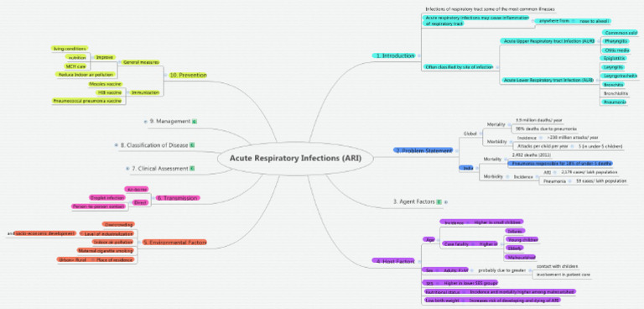Expand the 8. Classification of Disease branch dot
Image resolution: width=644 pixels, height=309 pixels.
(117, 145)
